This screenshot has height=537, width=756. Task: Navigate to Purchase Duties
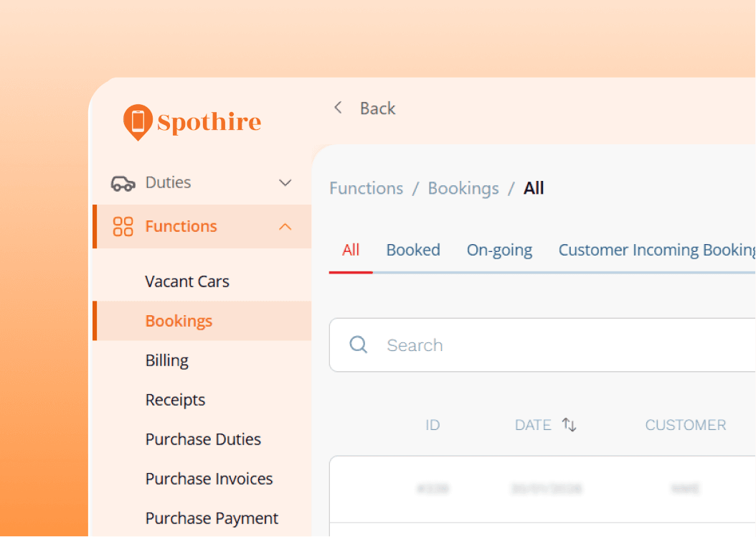203,439
